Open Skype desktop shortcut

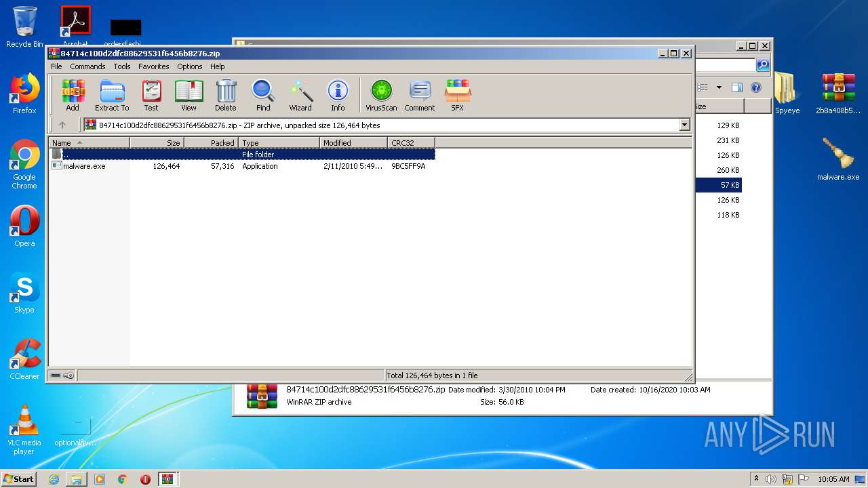click(24, 293)
